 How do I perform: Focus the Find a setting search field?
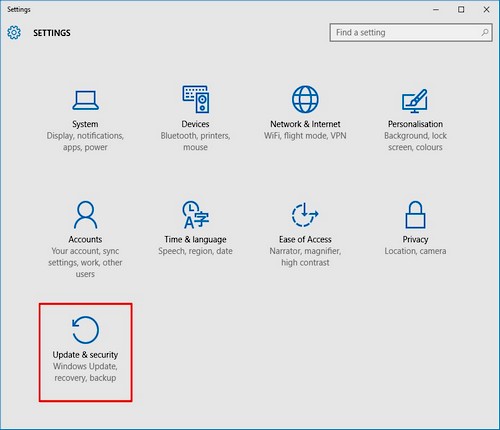411,32
